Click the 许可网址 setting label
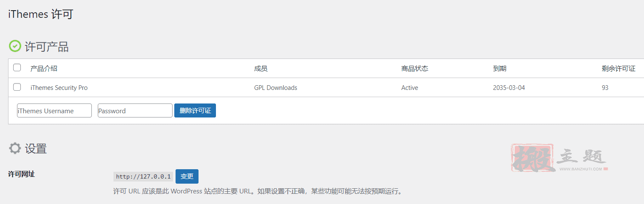 tap(22, 173)
